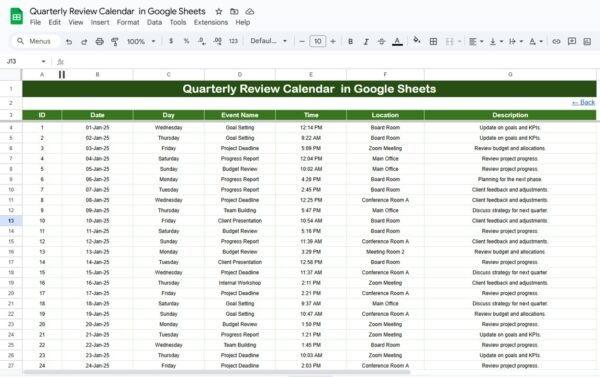Open the Edit menu
Screen dimensions: 600x377
(54, 23)
